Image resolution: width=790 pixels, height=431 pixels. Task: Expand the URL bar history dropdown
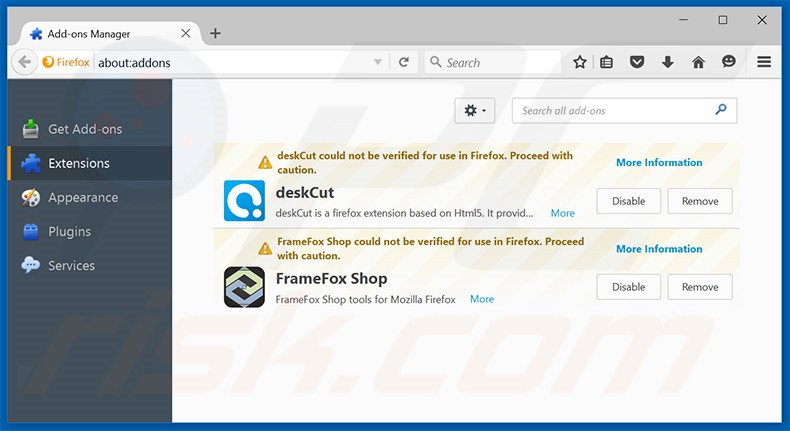coord(377,63)
